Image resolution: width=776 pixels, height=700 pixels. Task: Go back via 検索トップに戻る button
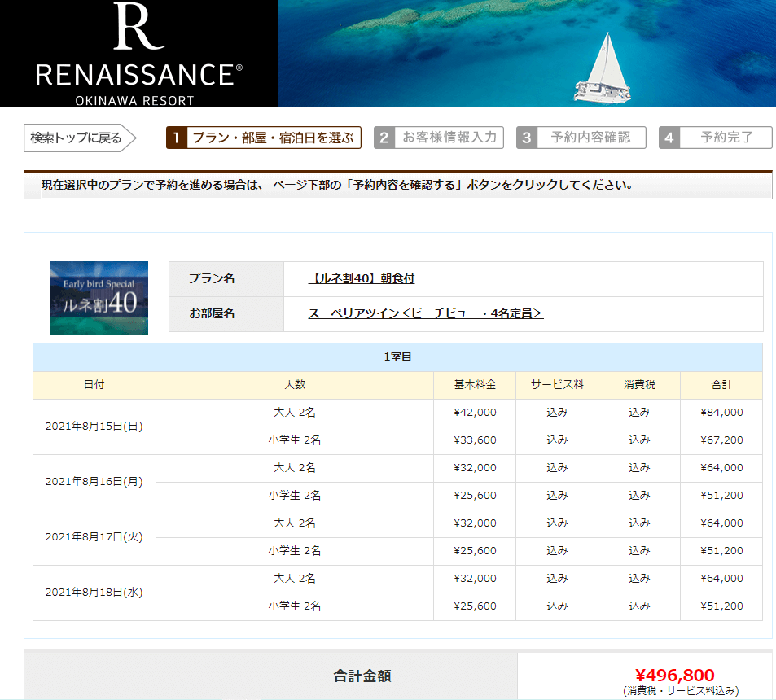coord(80,138)
